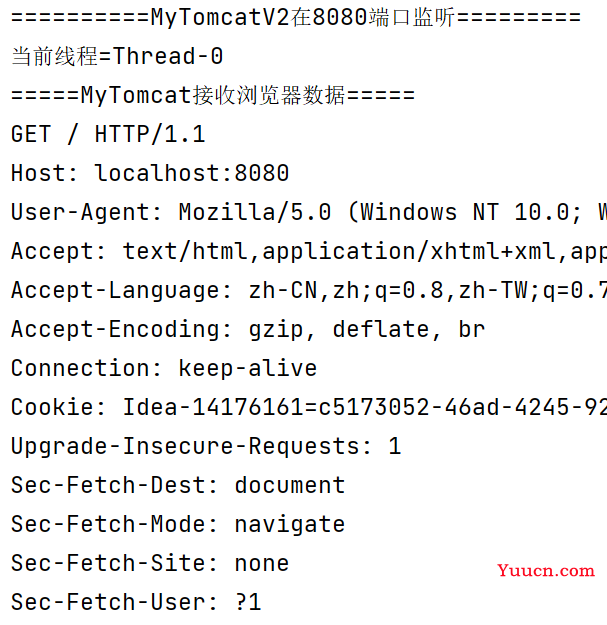Click the Upgrade-Insecure-Requests: 1 line
Viewport: 607px width, 625px height.
(x=206, y=446)
